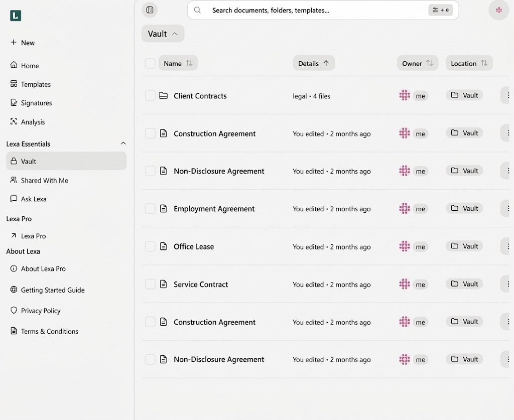Sort by the Location column
This screenshot has width=514, height=420.
[x=469, y=63]
